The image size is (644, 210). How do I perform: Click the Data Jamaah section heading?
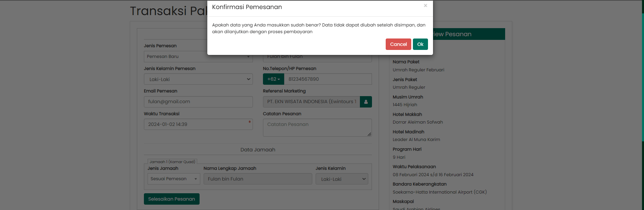click(x=258, y=150)
